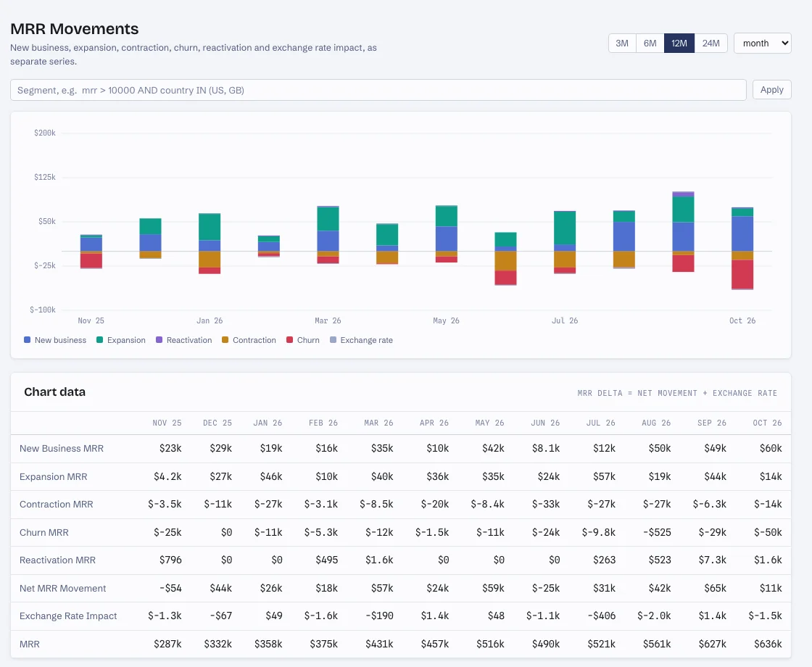Click the $57k Expansion MRR value
This screenshot has width=812, height=667.
604,476
